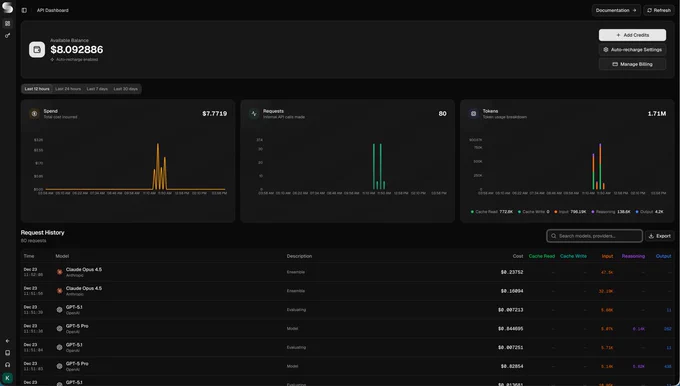Click the Cache Write column header

[573, 256]
